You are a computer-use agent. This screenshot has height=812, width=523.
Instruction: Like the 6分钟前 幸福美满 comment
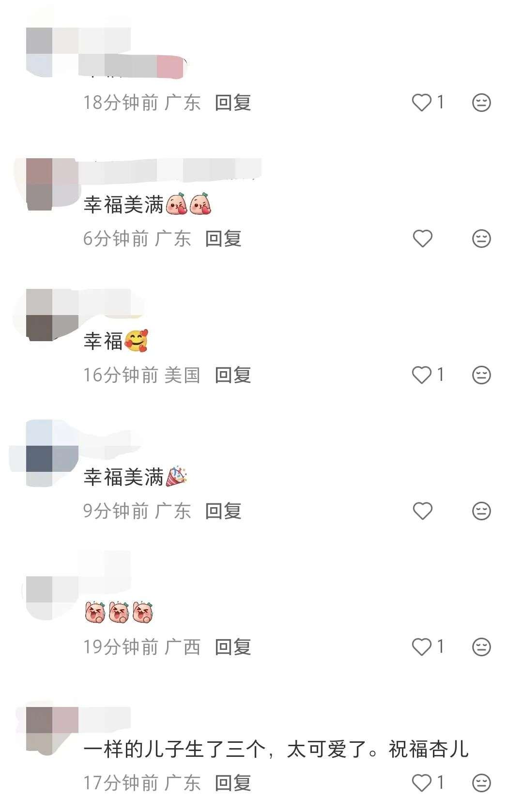422,239
